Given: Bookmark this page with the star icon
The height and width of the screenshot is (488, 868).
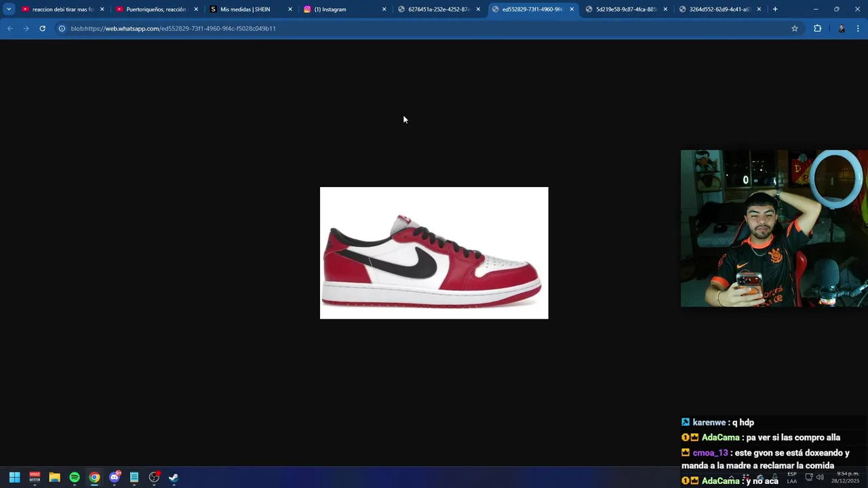Looking at the screenshot, I should [x=795, y=28].
